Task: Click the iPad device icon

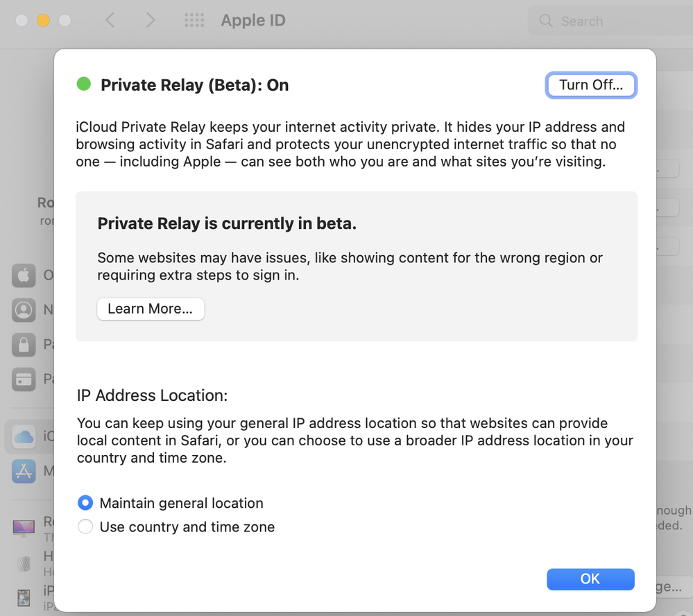Action: [x=24, y=597]
